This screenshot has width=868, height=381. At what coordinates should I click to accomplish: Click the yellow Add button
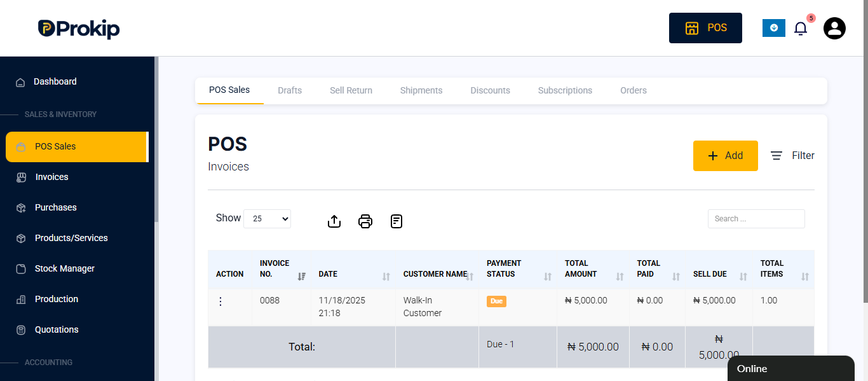(726, 156)
